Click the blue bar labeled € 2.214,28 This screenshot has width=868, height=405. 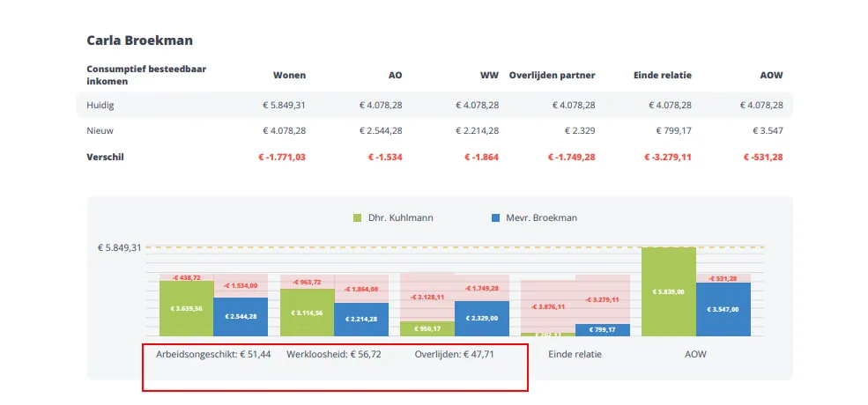pyautogui.click(x=361, y=320)
